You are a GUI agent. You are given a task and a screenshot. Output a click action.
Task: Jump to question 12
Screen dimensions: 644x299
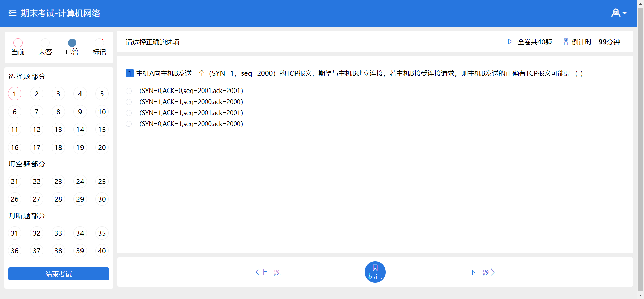(x=37, y=129)
